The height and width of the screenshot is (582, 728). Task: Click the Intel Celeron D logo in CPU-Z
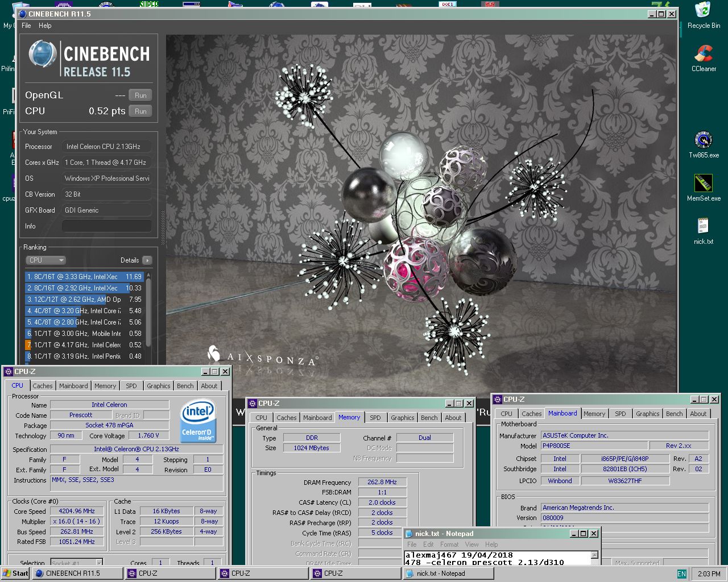198,422
